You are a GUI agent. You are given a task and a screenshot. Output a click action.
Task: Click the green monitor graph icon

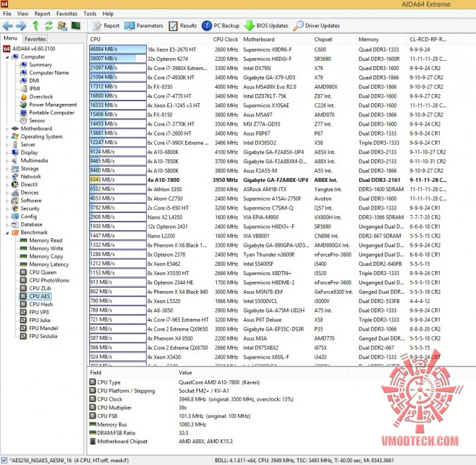click(75, 26)
